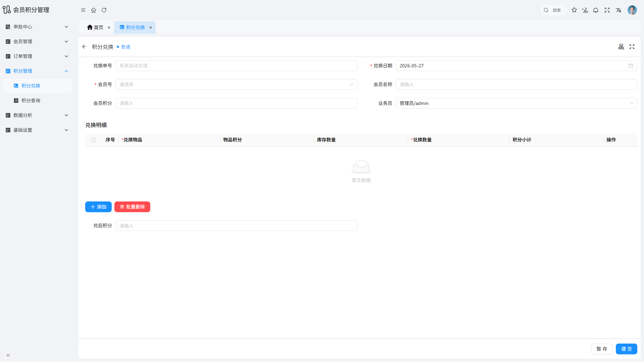Select 积分兑换 in the sidebar

tap(38, 86)
